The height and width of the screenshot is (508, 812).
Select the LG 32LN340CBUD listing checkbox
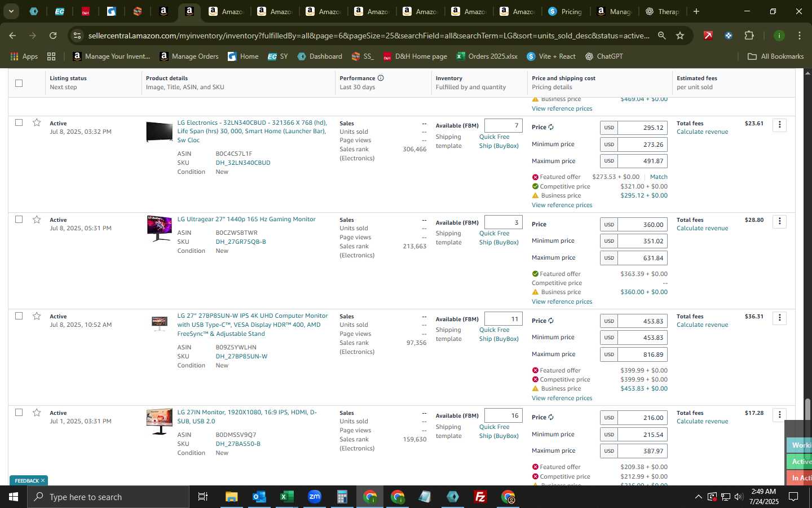[x=19, y=122]
